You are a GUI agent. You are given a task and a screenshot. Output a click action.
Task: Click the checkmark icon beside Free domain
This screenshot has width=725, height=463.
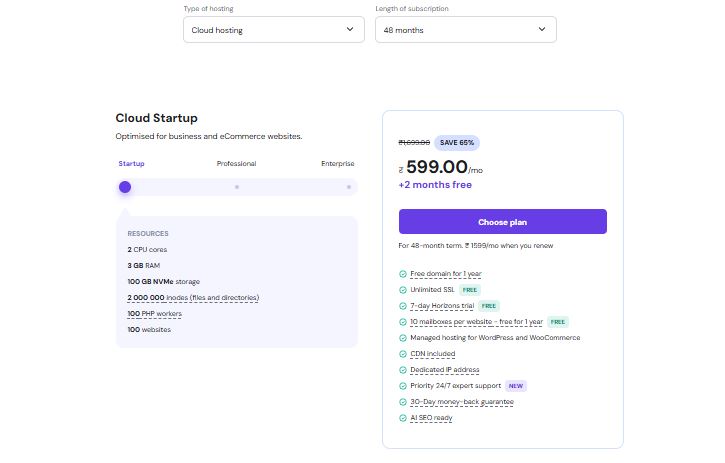click(403, 273)
